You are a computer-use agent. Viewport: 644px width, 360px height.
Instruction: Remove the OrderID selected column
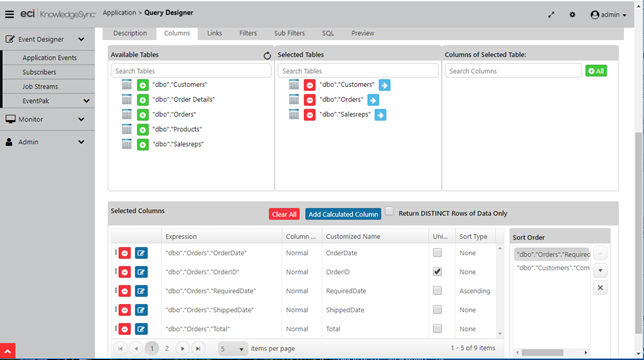tap(125, 272)
